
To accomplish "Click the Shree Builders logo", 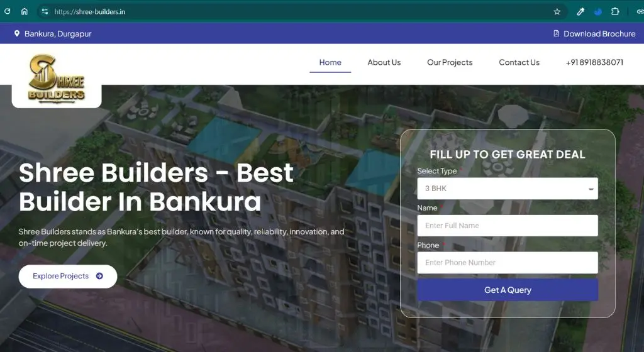I will click(57, 79).
